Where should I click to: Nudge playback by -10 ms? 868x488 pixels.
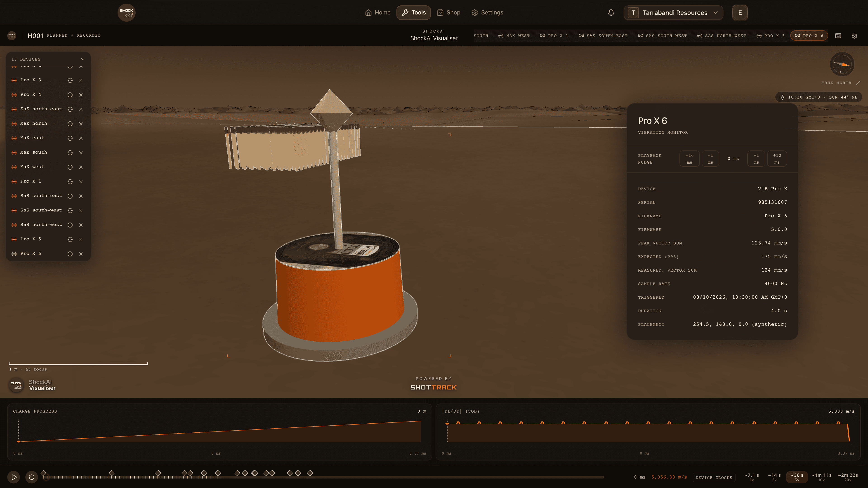click(689, 159)
